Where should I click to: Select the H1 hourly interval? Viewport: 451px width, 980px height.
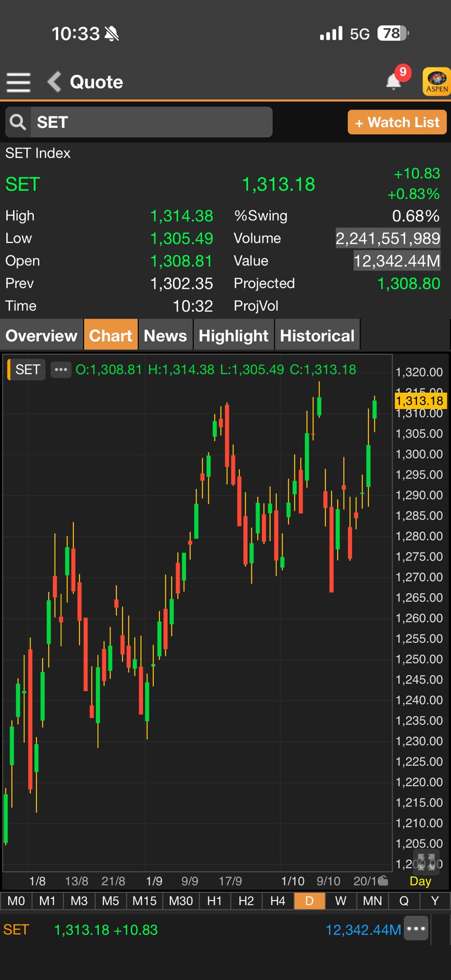pyautogui.click(x=214, y=901)
